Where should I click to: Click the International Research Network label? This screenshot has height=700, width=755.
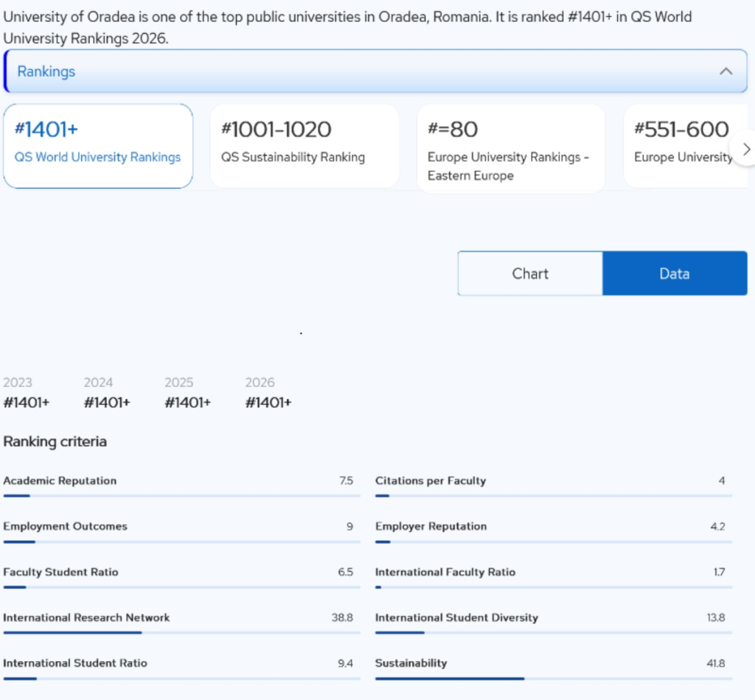(x=86, y=617)
